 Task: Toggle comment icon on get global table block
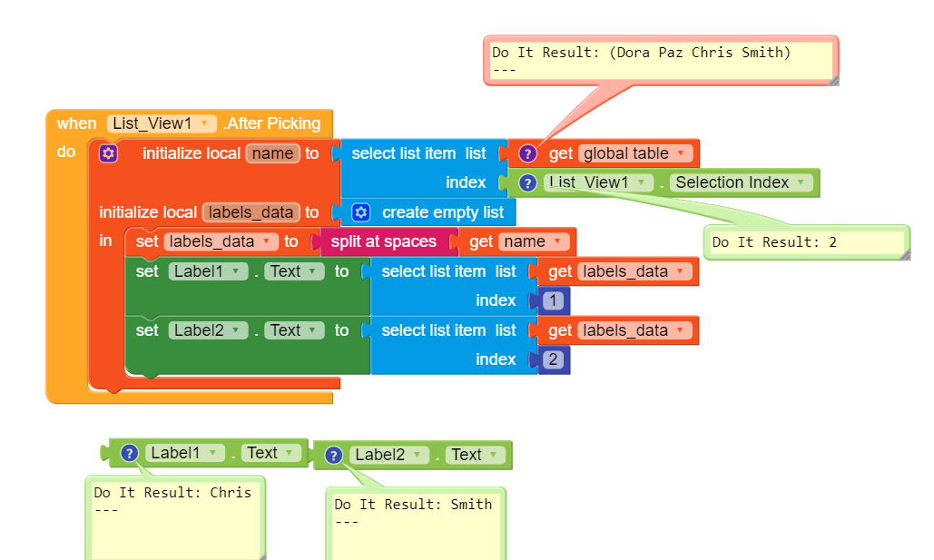(x=527, y=153)
